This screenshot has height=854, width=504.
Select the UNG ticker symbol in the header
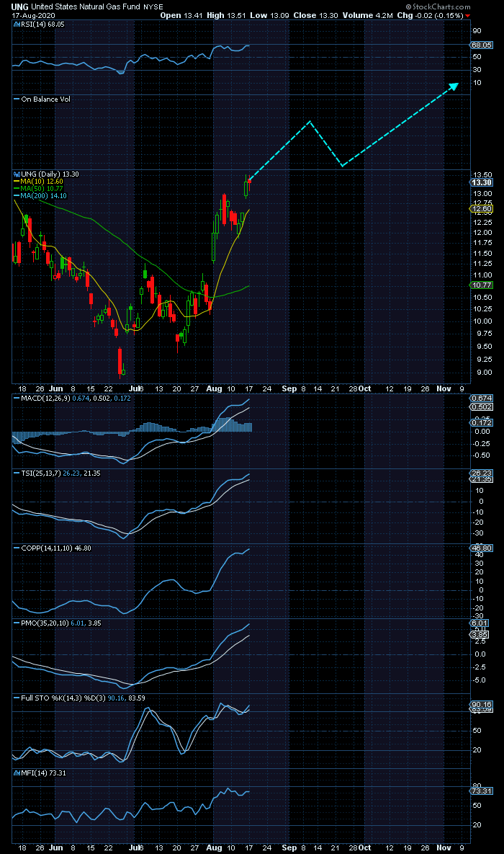click(21, 6)
